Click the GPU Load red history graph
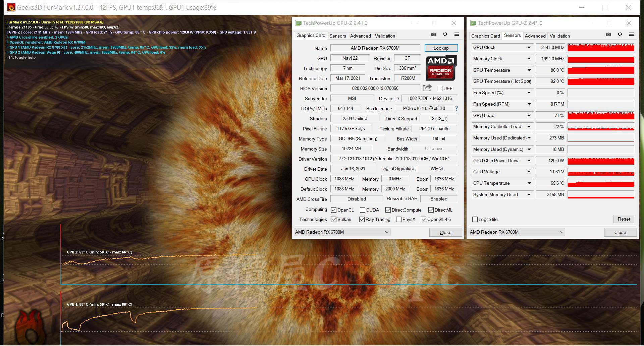Image resolution: width=644 pixels, height=346 pixels. coord(601,116)
